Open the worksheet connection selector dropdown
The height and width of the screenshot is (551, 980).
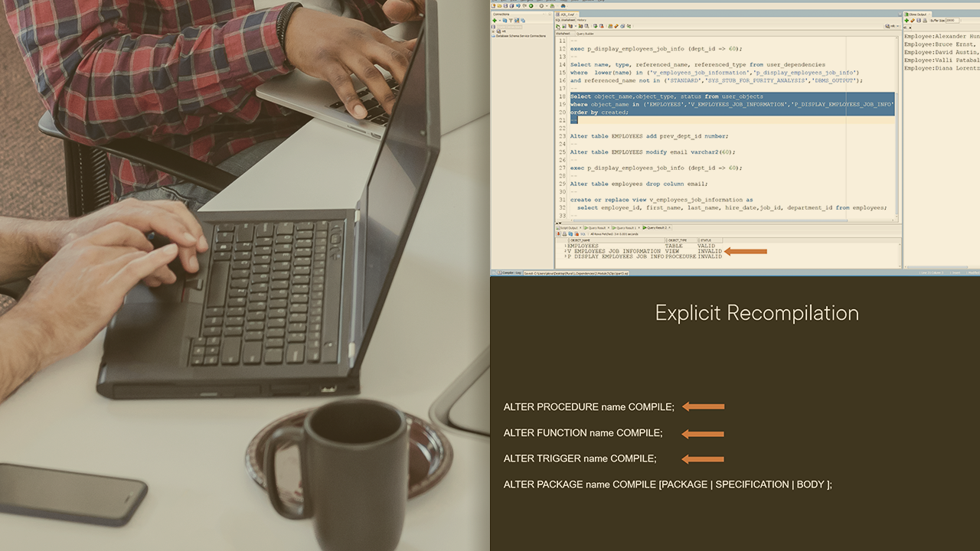coord(892,26)
